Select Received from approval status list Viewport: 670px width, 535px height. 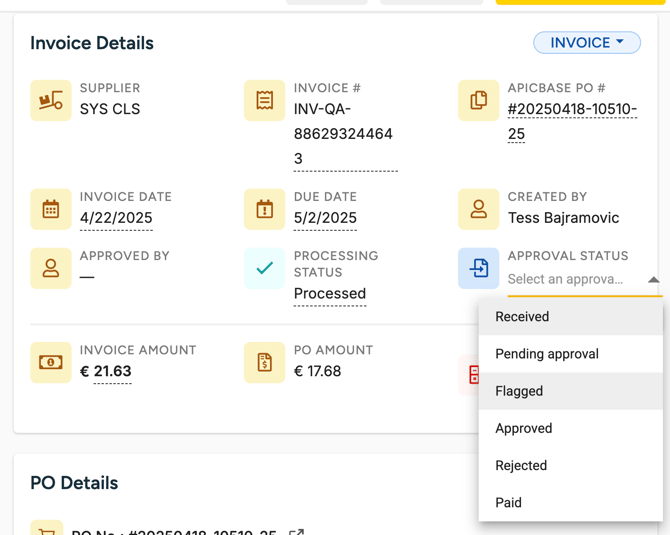coord(522,317)
